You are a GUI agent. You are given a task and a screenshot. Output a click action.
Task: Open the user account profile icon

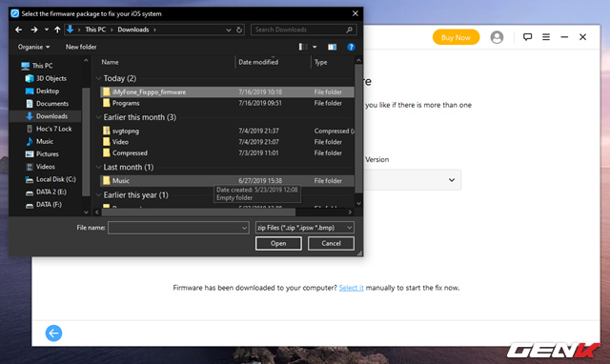tap(497, 37)
